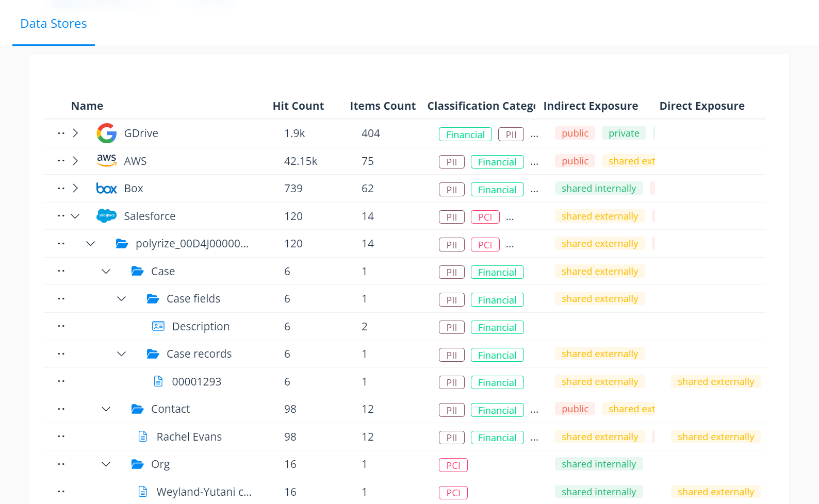Click direct exposure badge for Rachel Evans

pyautogui.click(x=716, y=436)
